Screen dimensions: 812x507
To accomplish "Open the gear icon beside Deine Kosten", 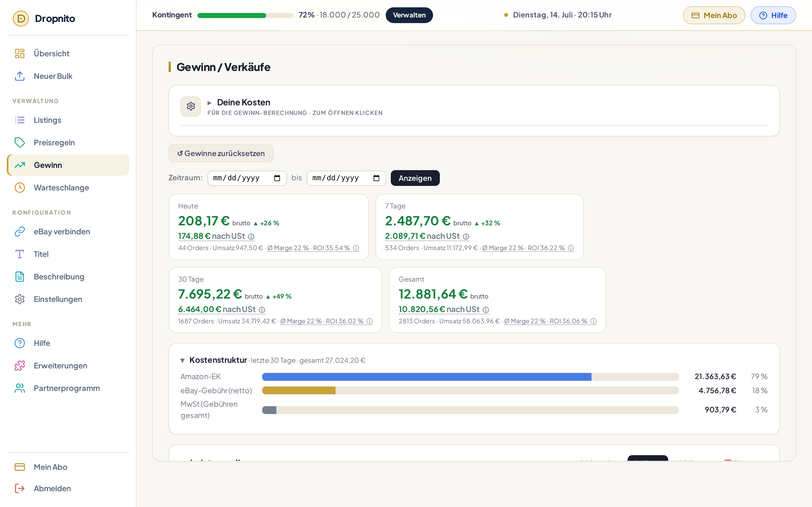I will [191, 106].
